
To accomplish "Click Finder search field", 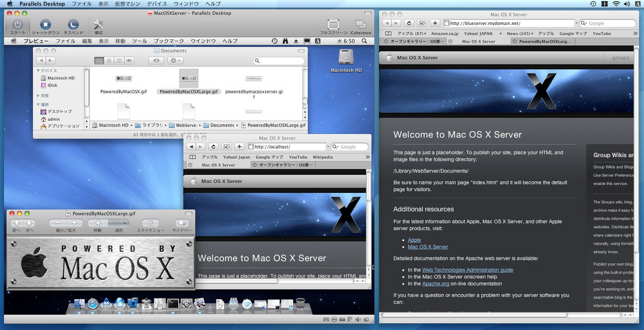I will pyautogui.click(x=279, y=60).
